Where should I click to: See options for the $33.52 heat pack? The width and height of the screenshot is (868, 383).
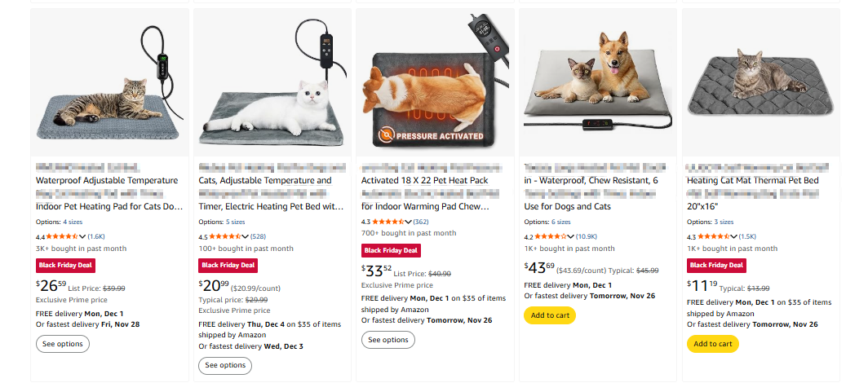click(388, 340)
